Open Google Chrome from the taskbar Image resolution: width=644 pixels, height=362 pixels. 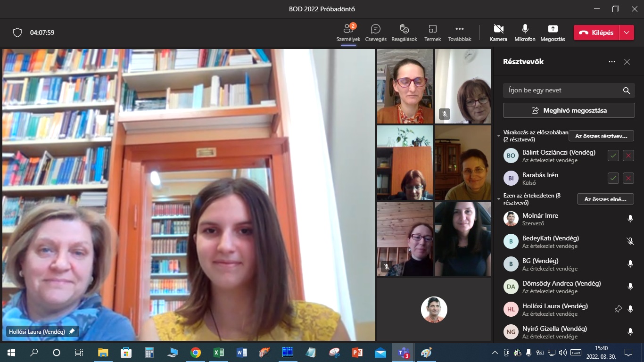195,353
